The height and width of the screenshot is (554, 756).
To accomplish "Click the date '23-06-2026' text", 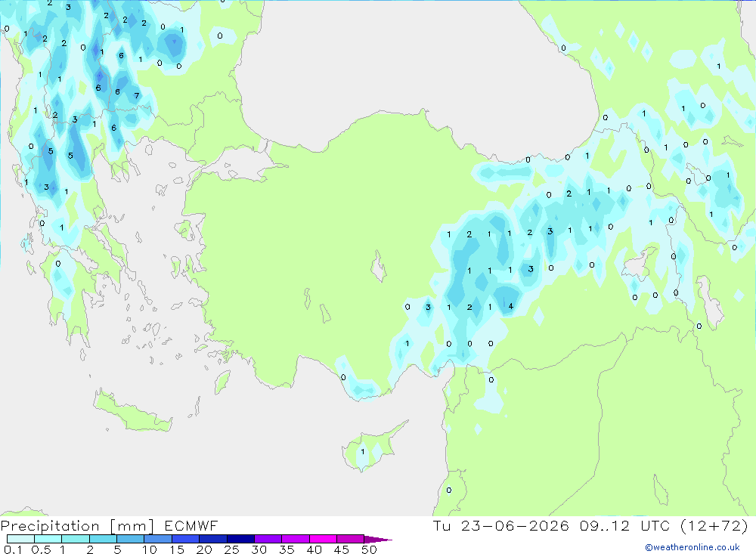I will pos(514,525).
